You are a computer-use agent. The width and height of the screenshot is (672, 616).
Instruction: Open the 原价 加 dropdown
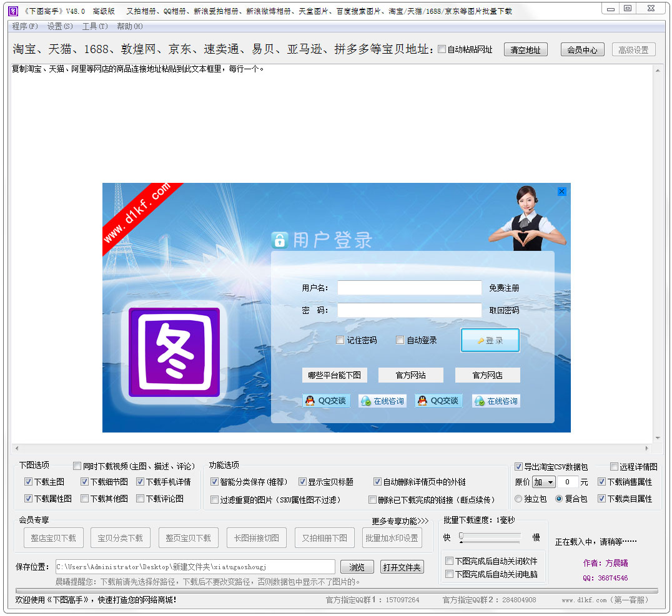[544, 482]
